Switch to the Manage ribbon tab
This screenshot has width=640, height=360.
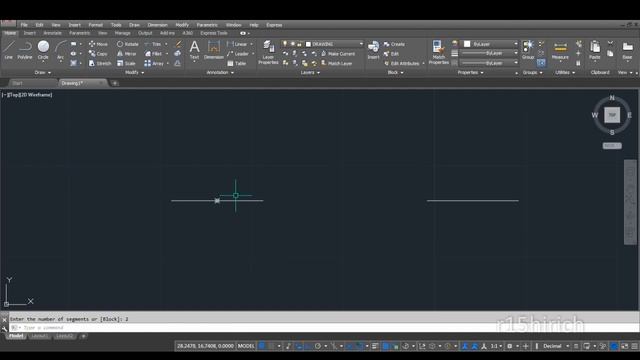(x=122, y=33)
